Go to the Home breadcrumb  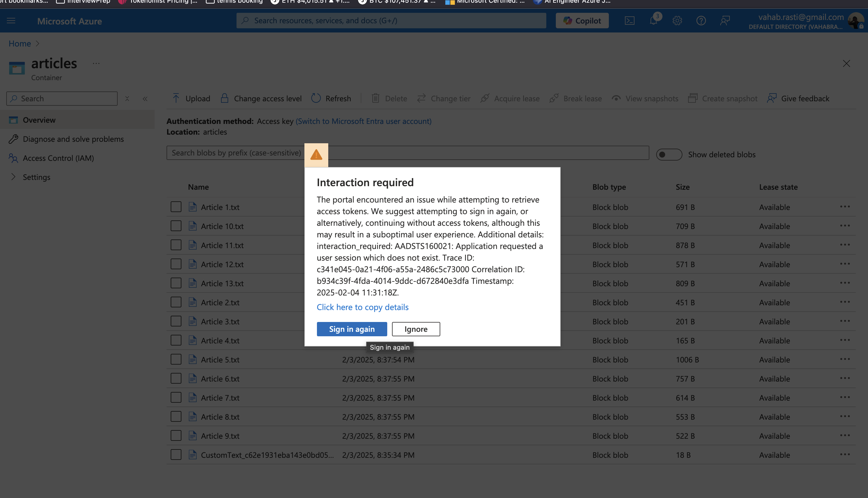(19, 43)
